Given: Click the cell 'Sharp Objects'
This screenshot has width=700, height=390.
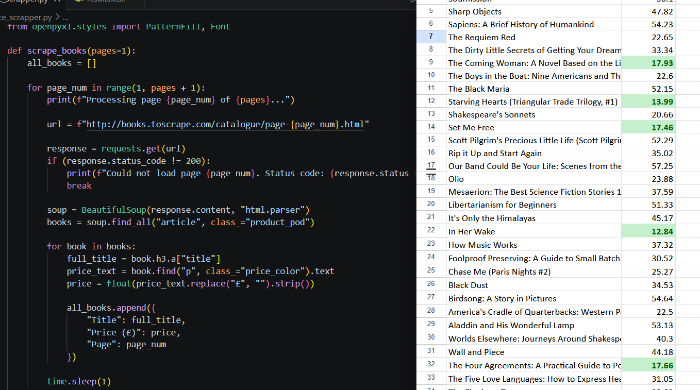Looking at the screenshot, I should click(533, 12).
